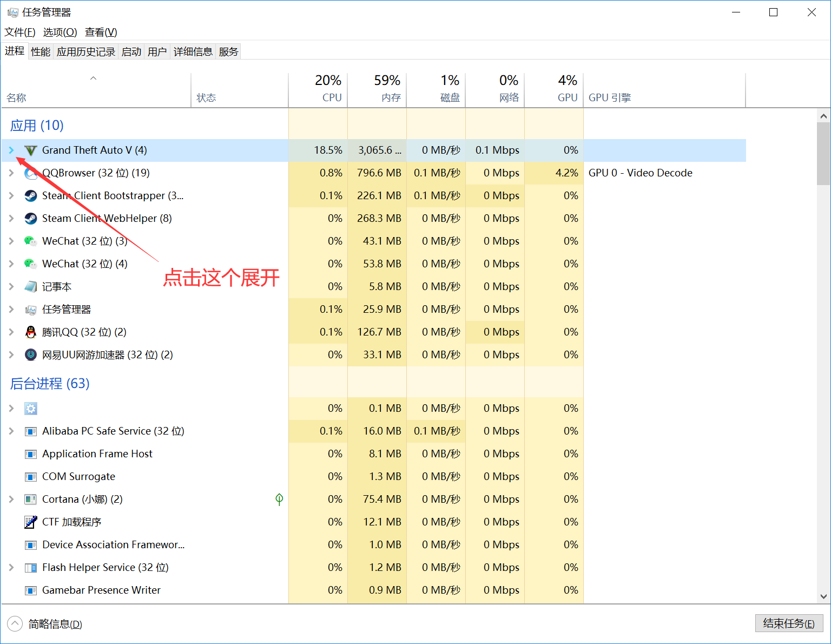Click the 结束任务 button
Image resolution: width=831 pixels, height=644 pixels.
point(789,623)
